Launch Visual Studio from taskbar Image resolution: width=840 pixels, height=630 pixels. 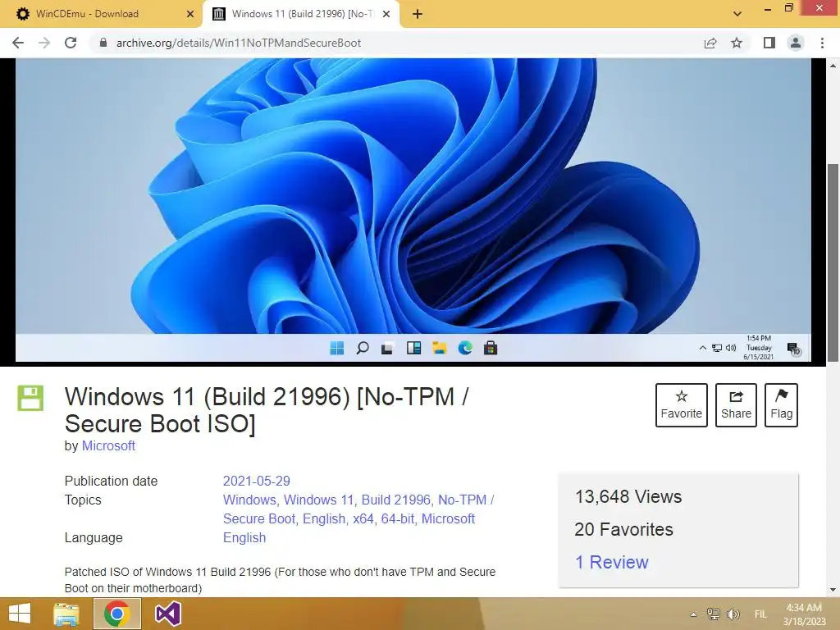click(167, 614)
